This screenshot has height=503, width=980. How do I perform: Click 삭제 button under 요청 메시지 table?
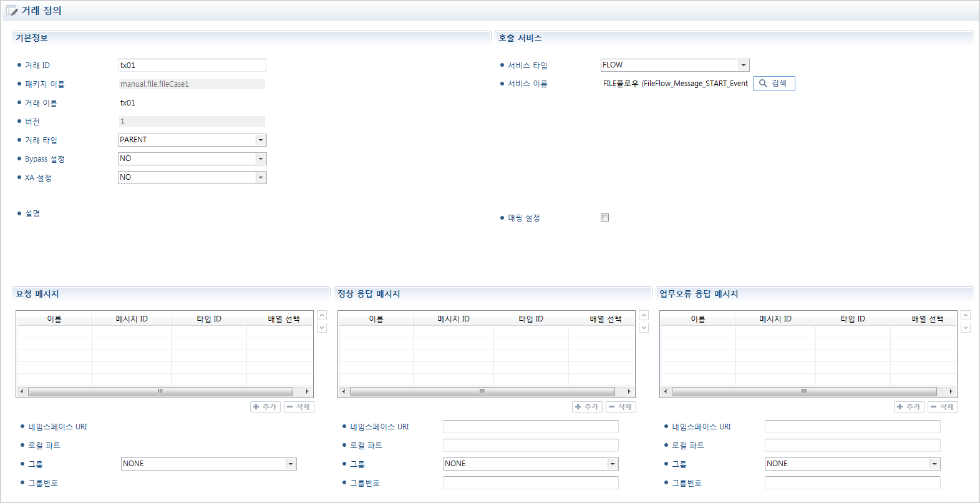click(x=299, y=407)
